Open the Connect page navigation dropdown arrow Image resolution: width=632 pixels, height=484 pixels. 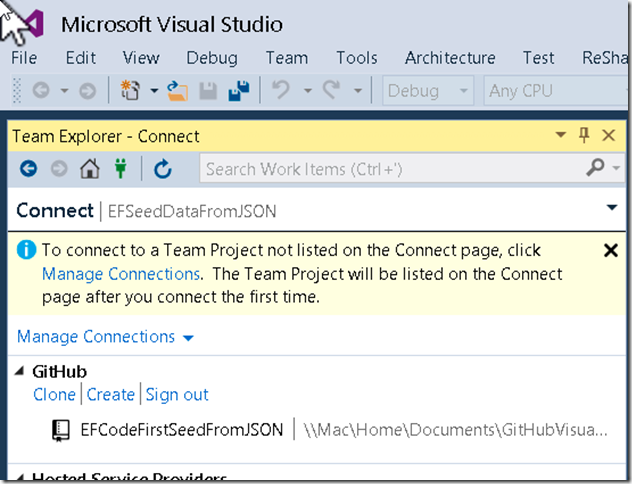(x=612, y=208)
